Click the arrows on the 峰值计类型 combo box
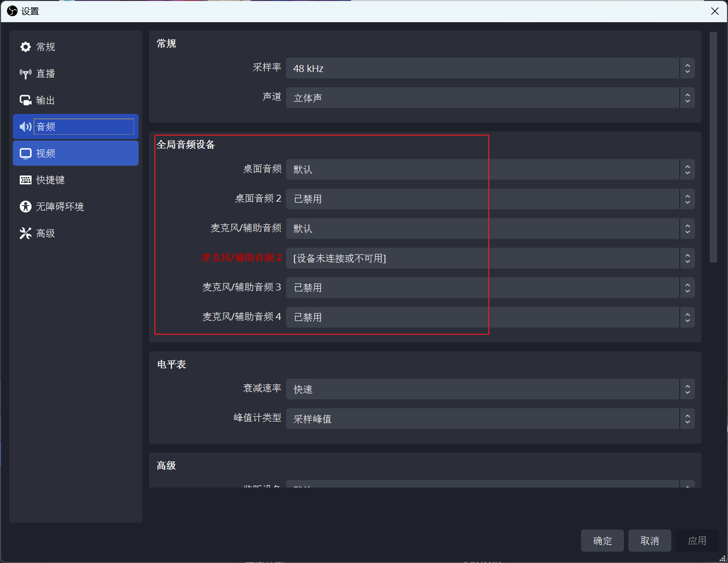The height and width of the screenshot is (563, 728). click(688, 419)
